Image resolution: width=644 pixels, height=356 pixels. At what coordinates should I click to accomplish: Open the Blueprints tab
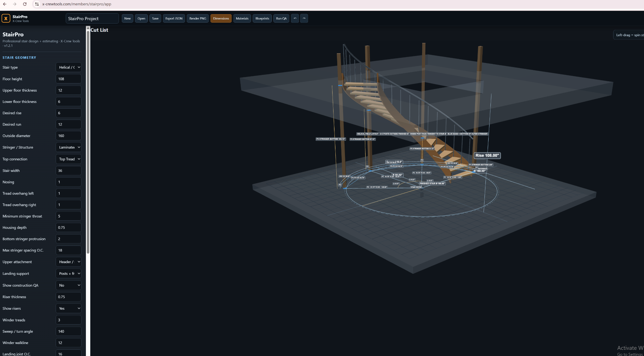262,18
